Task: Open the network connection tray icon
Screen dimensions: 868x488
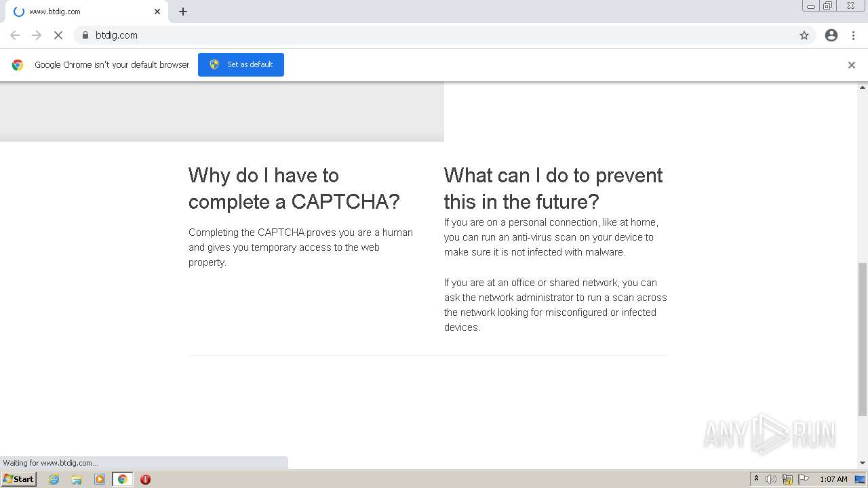Action: [787, 479]
